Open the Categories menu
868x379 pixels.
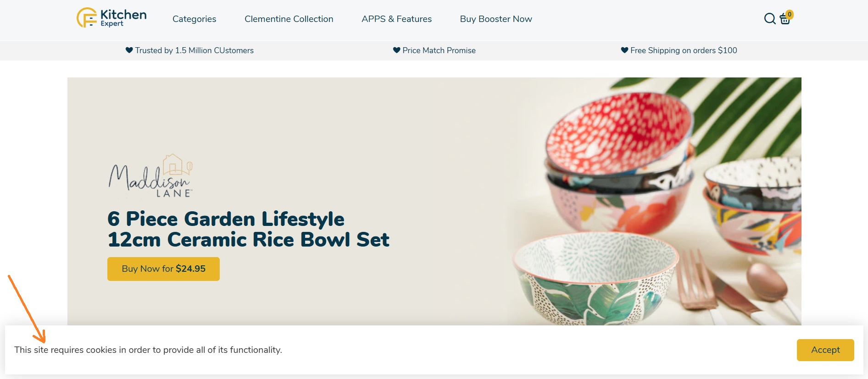[x=194, y=19]
